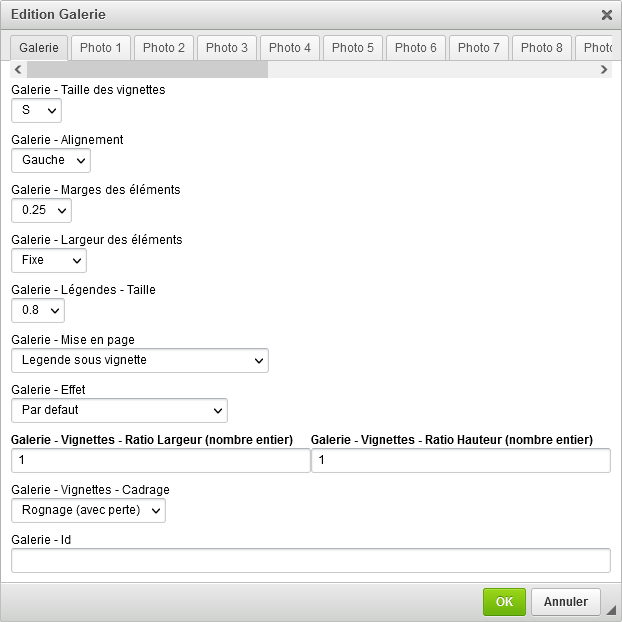622x622 pixels.
Task: Expand Marges des éléments dropdown
Action: 41,210
